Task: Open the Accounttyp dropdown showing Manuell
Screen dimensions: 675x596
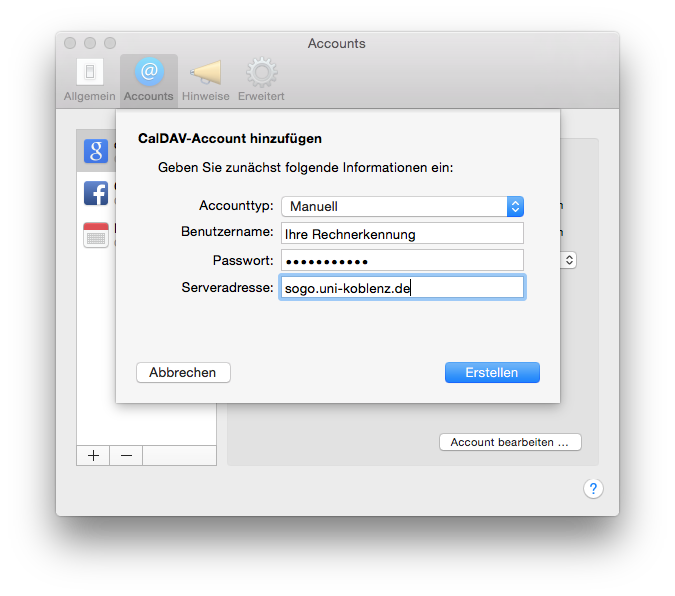Action: (403, 206)
